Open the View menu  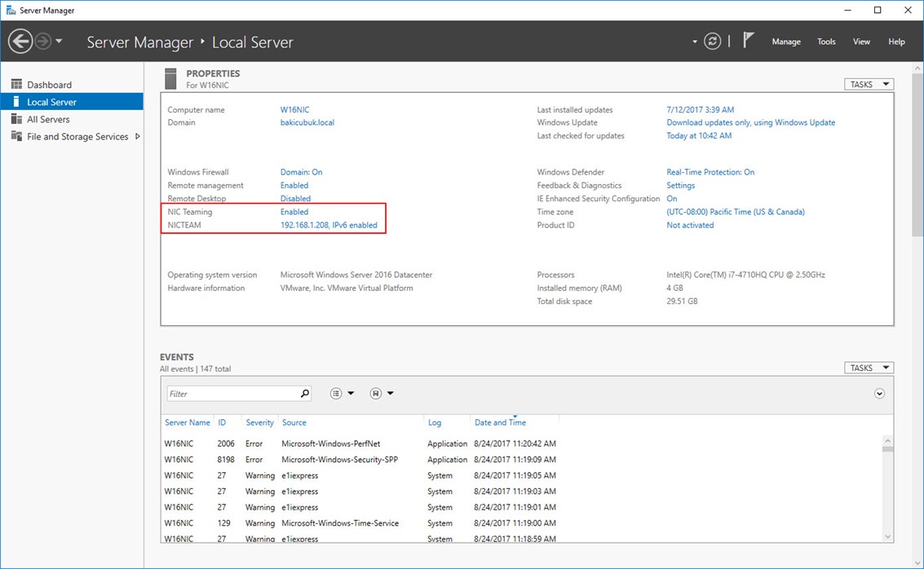[x=861, y=42]
